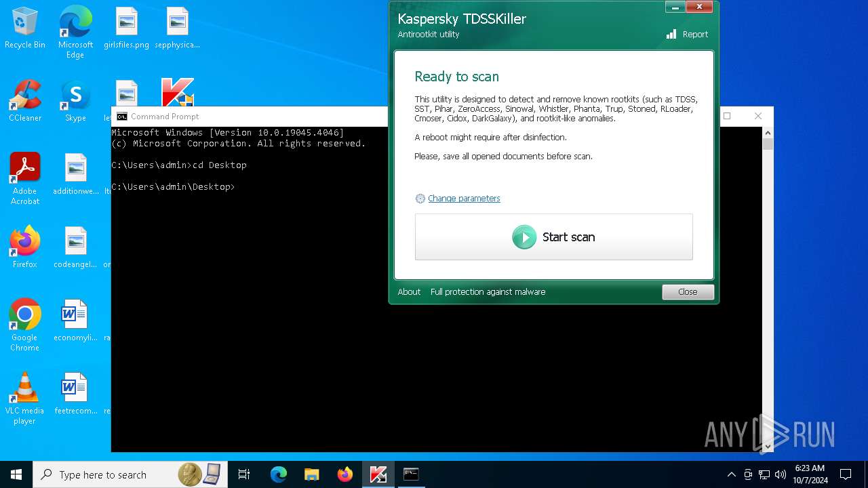Open the volume tray icon
The height and width of the screenshot is (488, 868).
tap(781, 474)
